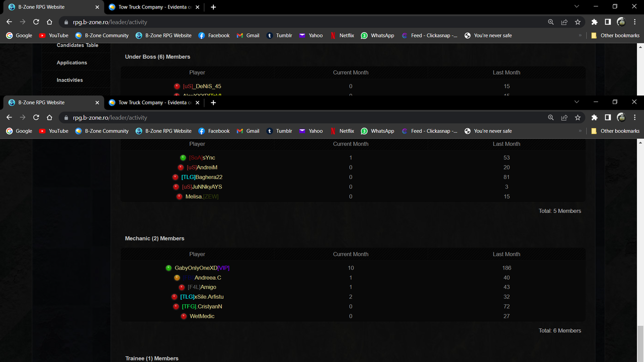Toggle the side panel in the front window

click(x=608, y=118)
